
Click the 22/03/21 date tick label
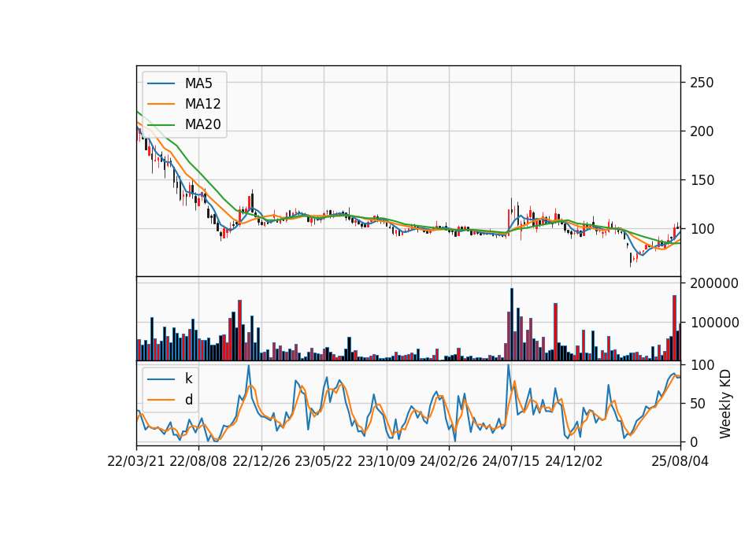pos(136,461)
